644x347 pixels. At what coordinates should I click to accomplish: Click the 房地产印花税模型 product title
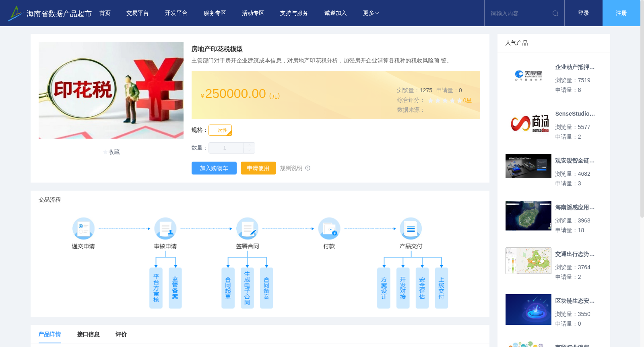point(217,49)
